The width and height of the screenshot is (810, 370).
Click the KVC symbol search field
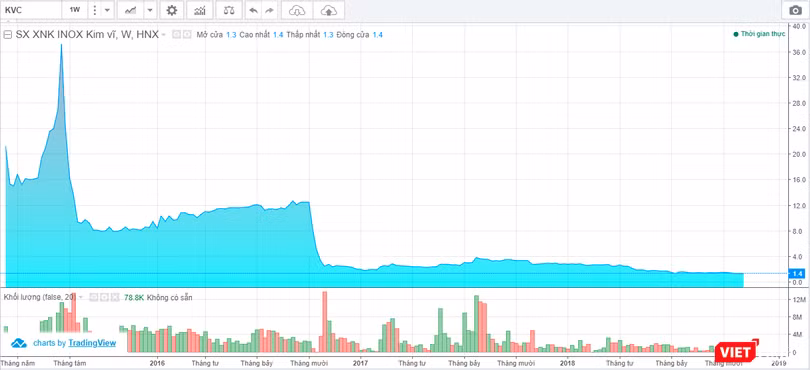[31, 10]
